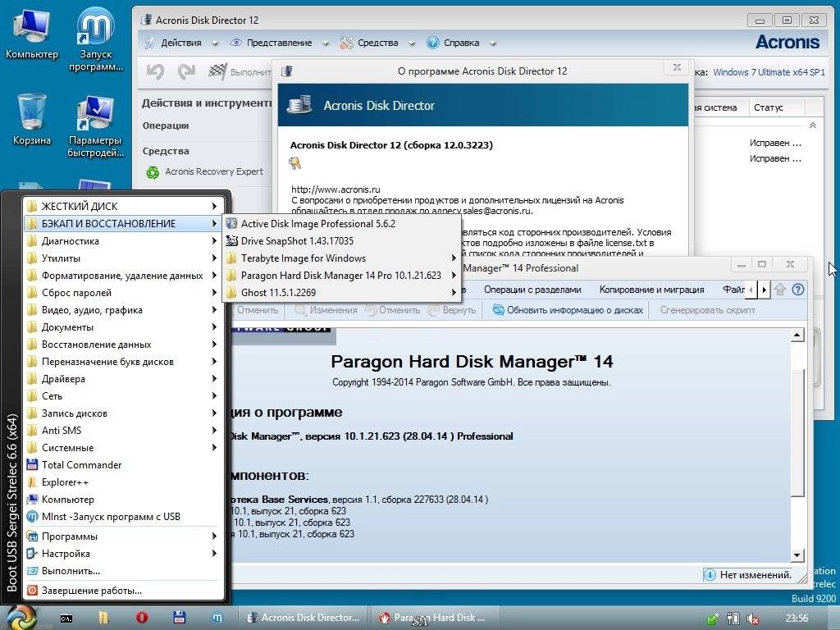Expand Anti SMS submenu
Image resolution: width=840 pixels, height=630 pixels.
tap(124, 431)
